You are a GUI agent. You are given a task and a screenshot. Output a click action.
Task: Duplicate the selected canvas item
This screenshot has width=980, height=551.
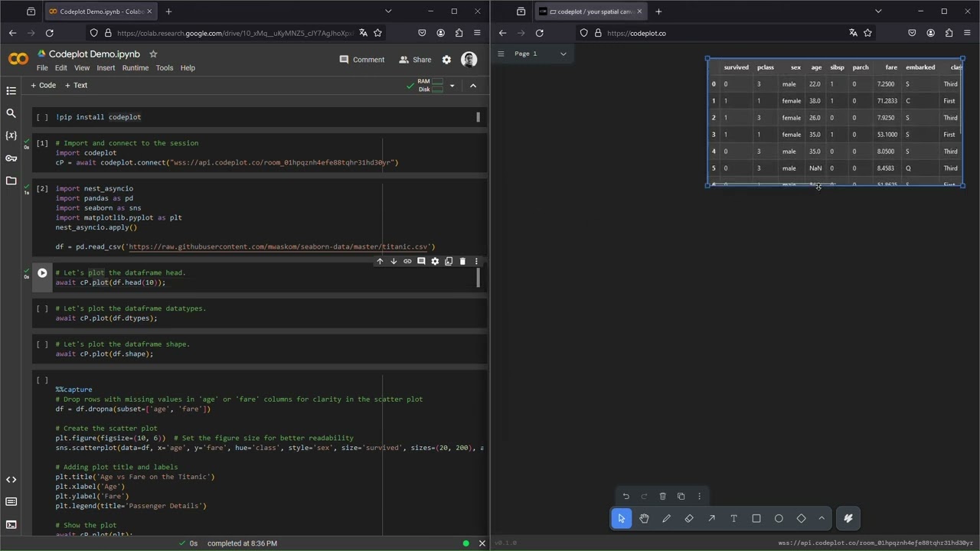tap(681, 496)
